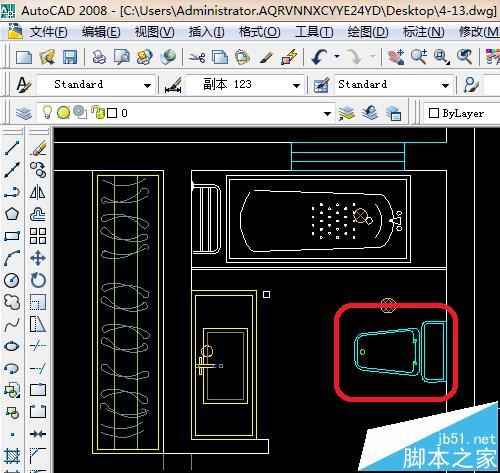Image resolution: width=500 pixels, height=473 pixels.
Task: Select the Chamfer tool
Action: pos(38,456)
